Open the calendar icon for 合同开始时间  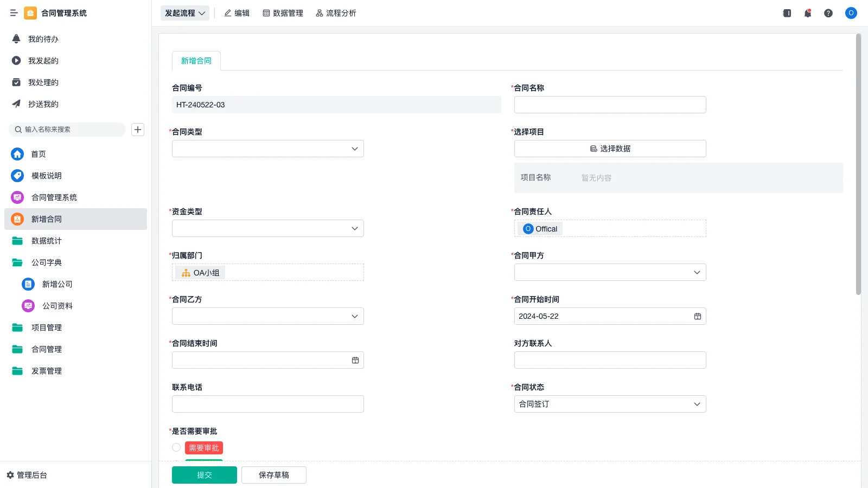coord(698,316)
